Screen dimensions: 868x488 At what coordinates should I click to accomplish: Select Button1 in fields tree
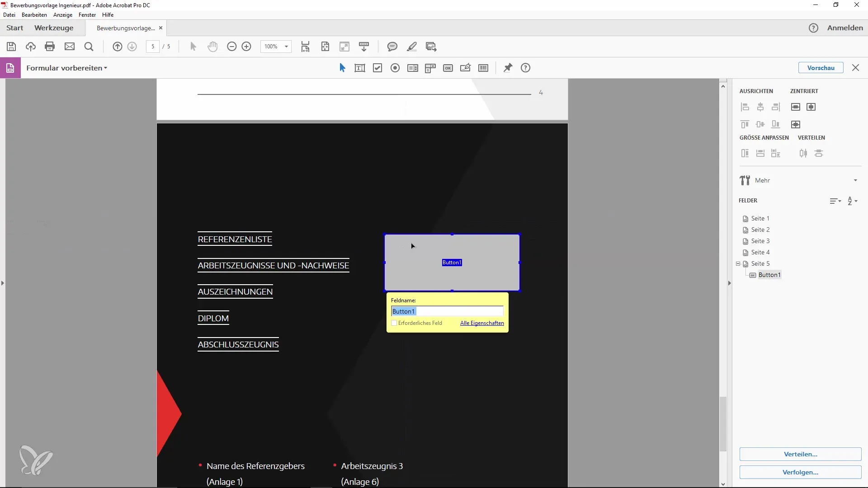tap(769, 275)
